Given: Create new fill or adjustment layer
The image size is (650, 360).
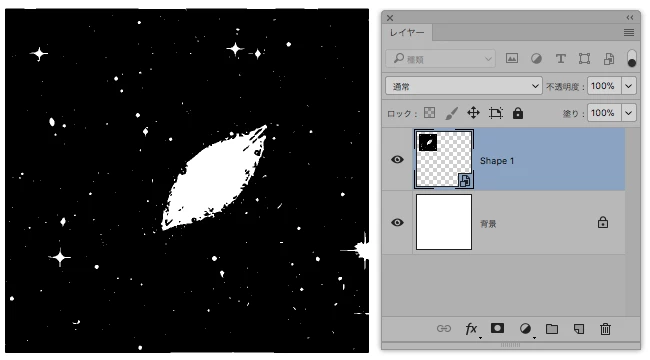Looking at the screenshot, I should pyautogui.click(x=525, y=329).
